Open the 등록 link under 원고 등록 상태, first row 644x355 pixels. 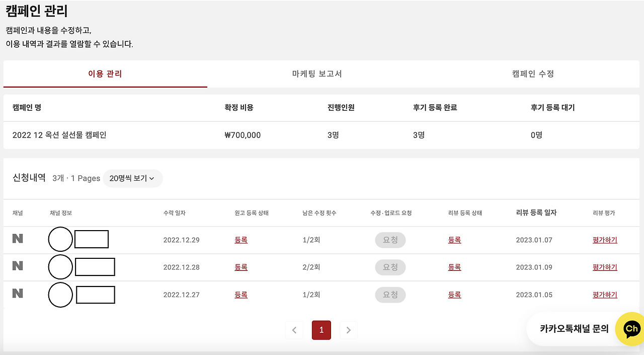pos(241,240)
